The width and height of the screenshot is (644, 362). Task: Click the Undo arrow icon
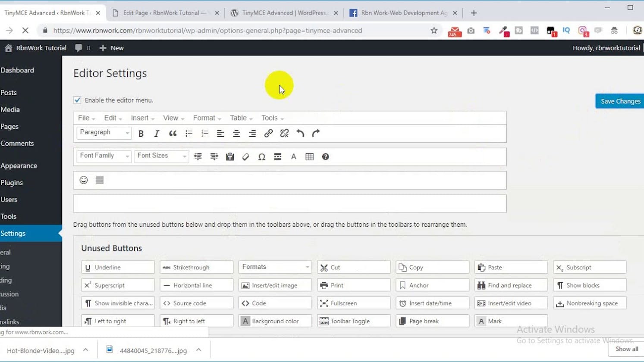coord(300,134)
